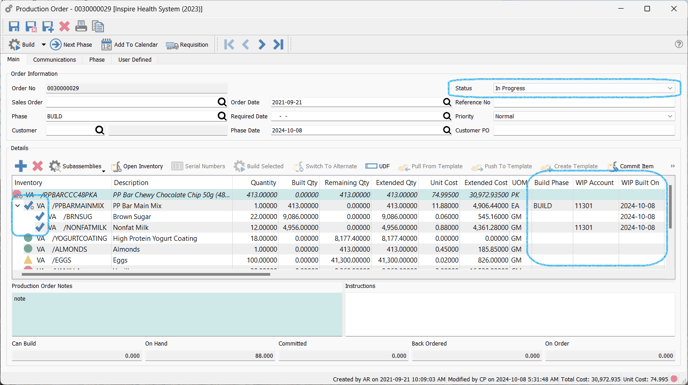Click Switch To Alternate
The image size is (688, 385).
(x=325, y=166)
